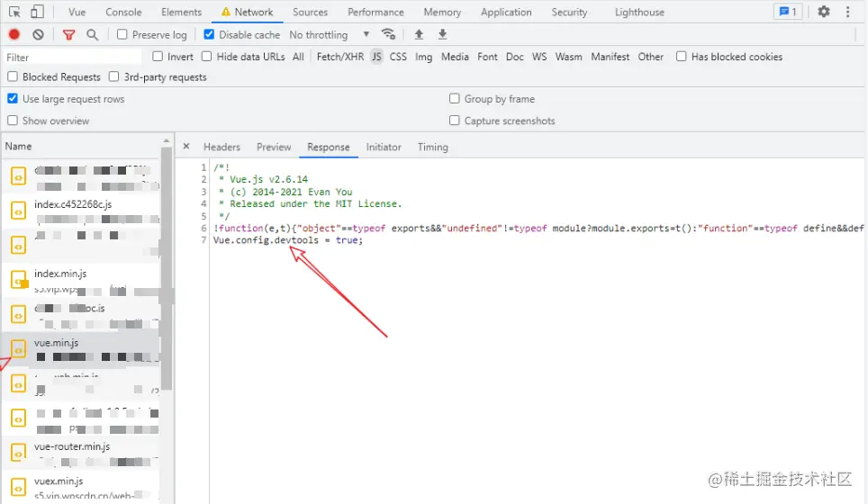Open the Memory panel
868x504 pixels.
(x=442, y=13)
